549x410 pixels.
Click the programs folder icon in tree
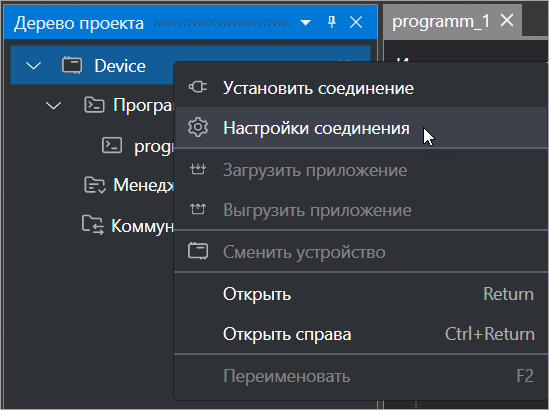94,105
